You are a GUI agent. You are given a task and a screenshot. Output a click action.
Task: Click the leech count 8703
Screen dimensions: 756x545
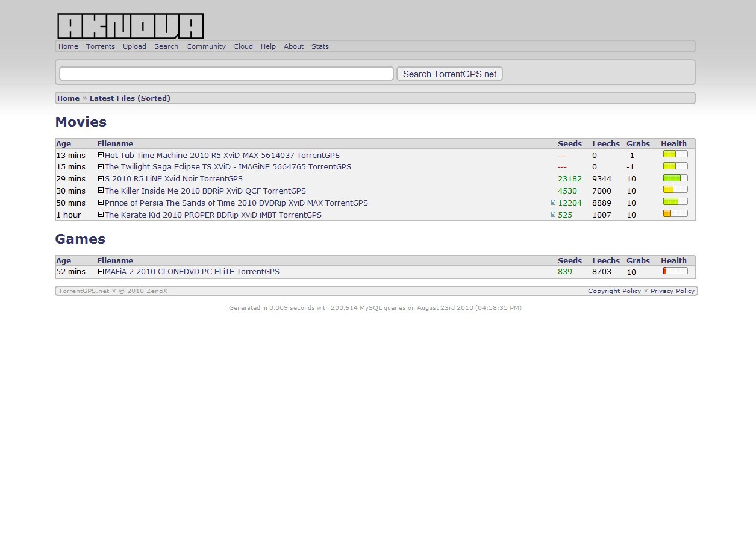602,271
